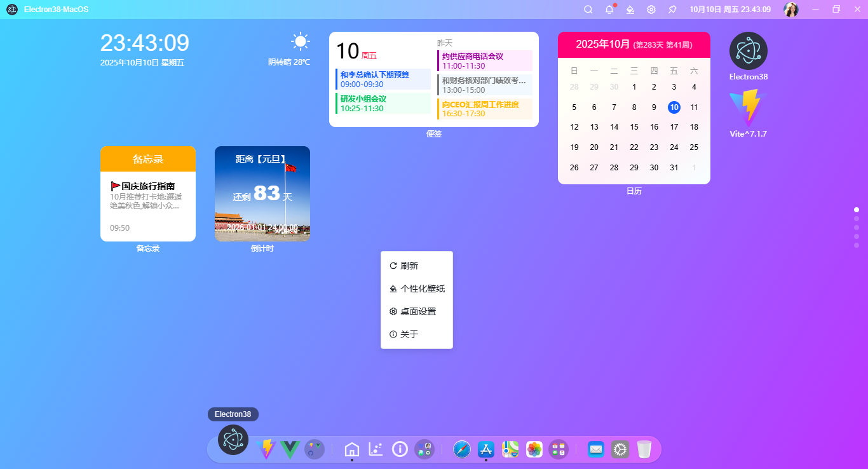Open the search magnifier in top bar

pos(588,10)
